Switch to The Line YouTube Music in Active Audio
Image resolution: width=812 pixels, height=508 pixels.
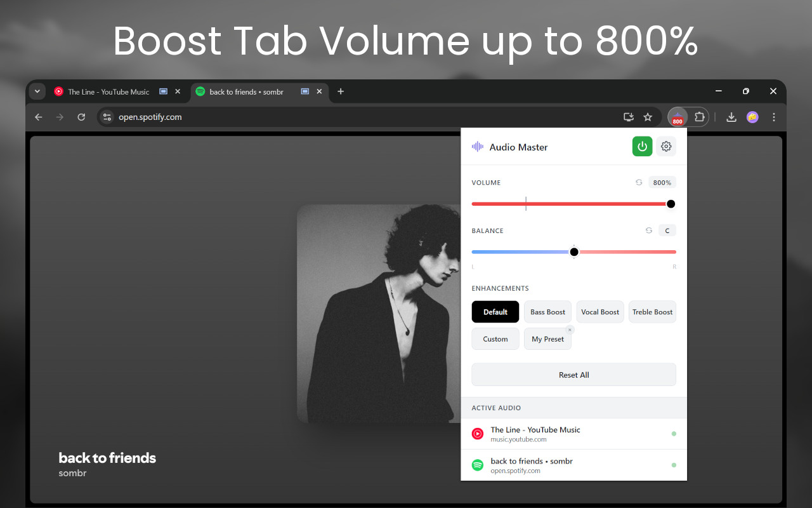(x=574, y=434)
